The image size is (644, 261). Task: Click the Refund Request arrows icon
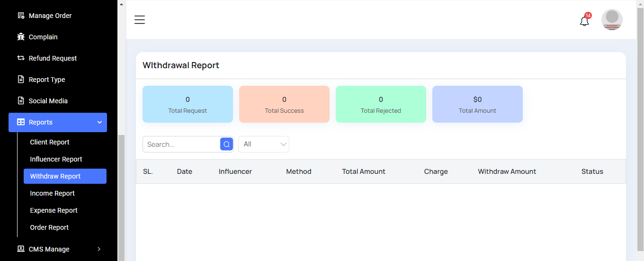point(21,58)
